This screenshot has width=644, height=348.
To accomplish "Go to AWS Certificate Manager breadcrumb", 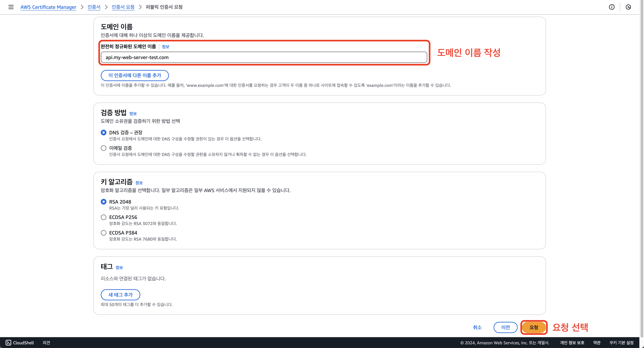I will coord(48,7).
